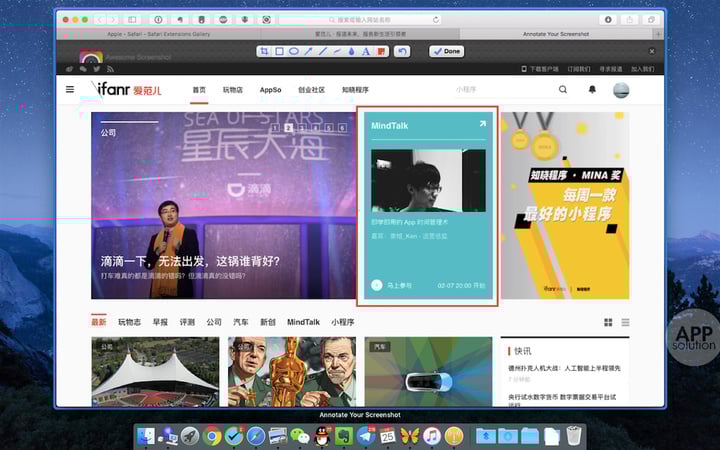The width and height of the screenshot is (720, 450).
Task: Open the user avatar menu
Action: [621, 90]
